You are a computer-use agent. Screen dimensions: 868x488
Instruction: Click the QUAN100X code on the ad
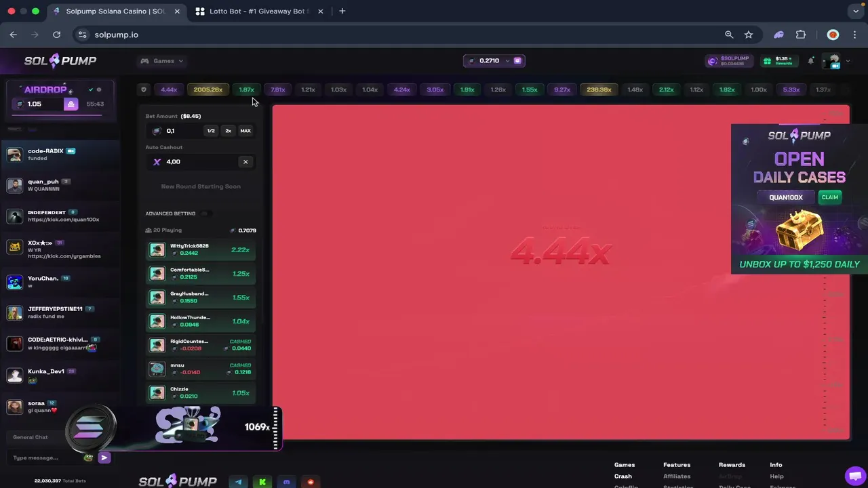coord(786,197)
